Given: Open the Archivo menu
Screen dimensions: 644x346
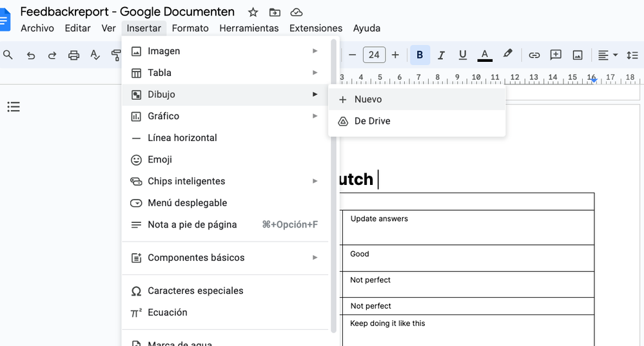Looking at the screenshot, I should point(37,28).
